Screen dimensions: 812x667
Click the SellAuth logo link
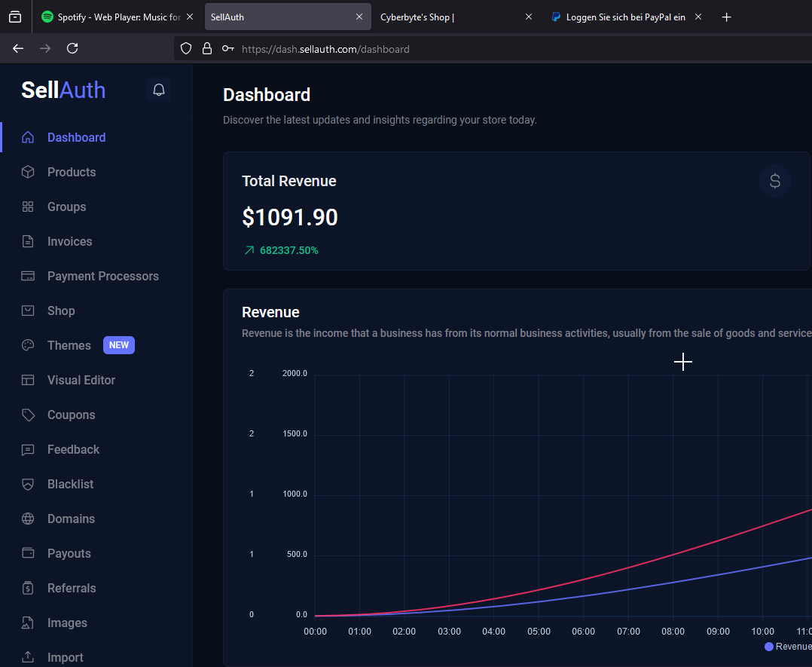pos(63,90)
